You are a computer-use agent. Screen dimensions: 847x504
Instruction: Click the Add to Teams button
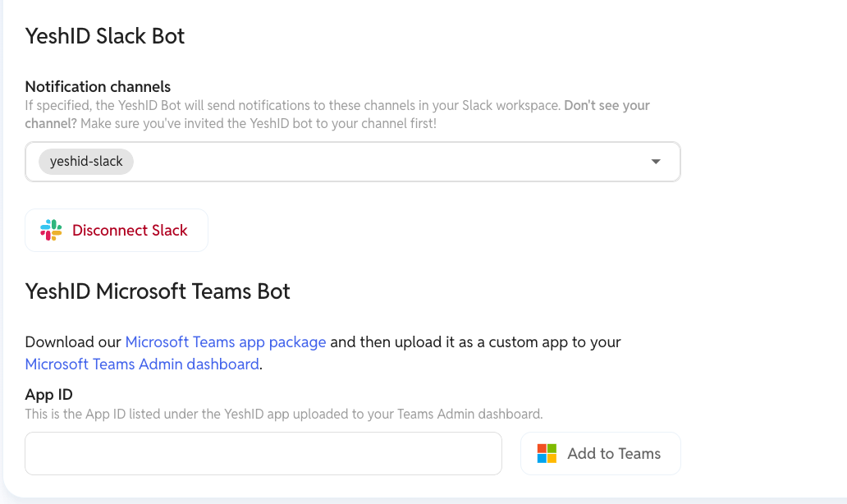(600, 453)
